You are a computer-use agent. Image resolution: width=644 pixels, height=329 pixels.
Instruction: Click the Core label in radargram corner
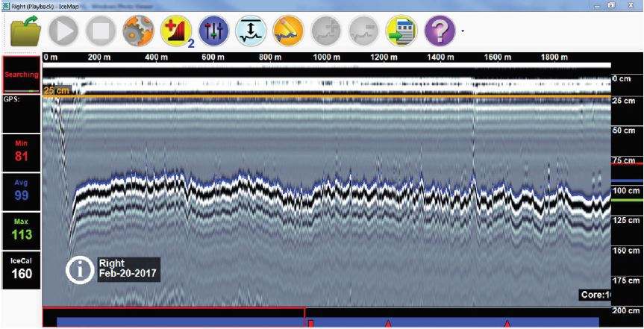click(595, 295)
